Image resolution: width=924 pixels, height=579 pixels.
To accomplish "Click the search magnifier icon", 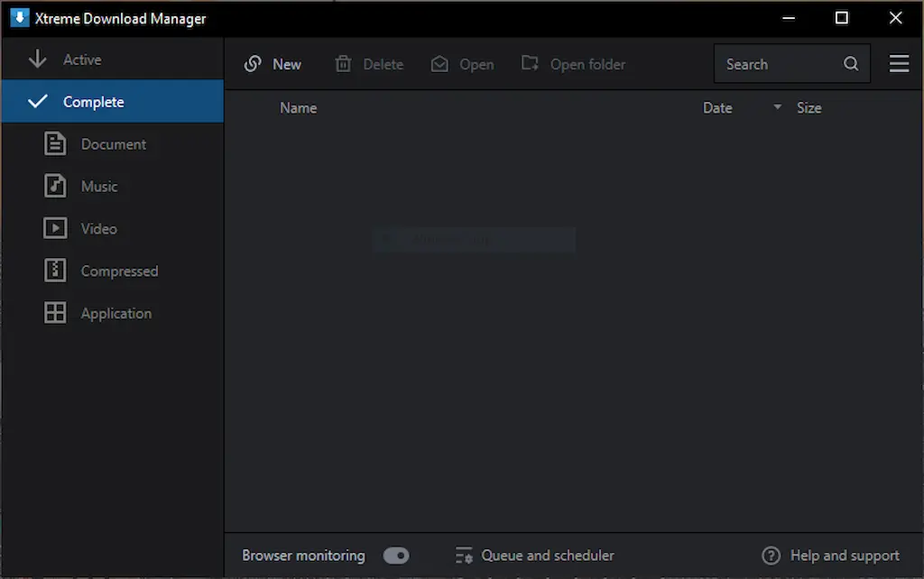I will pyautogui.click(x=851, y=64).
